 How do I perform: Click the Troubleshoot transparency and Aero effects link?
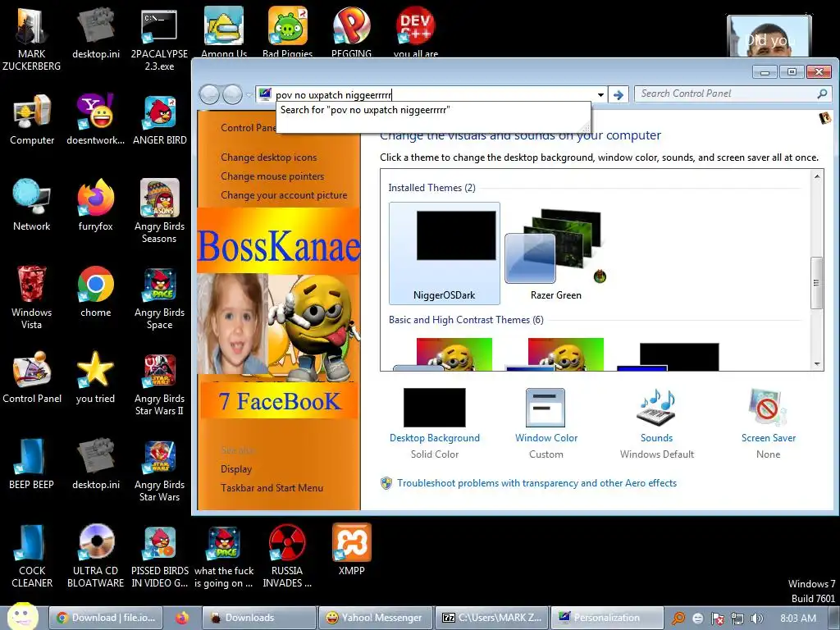pyautogui.click(x=536, y=483)
